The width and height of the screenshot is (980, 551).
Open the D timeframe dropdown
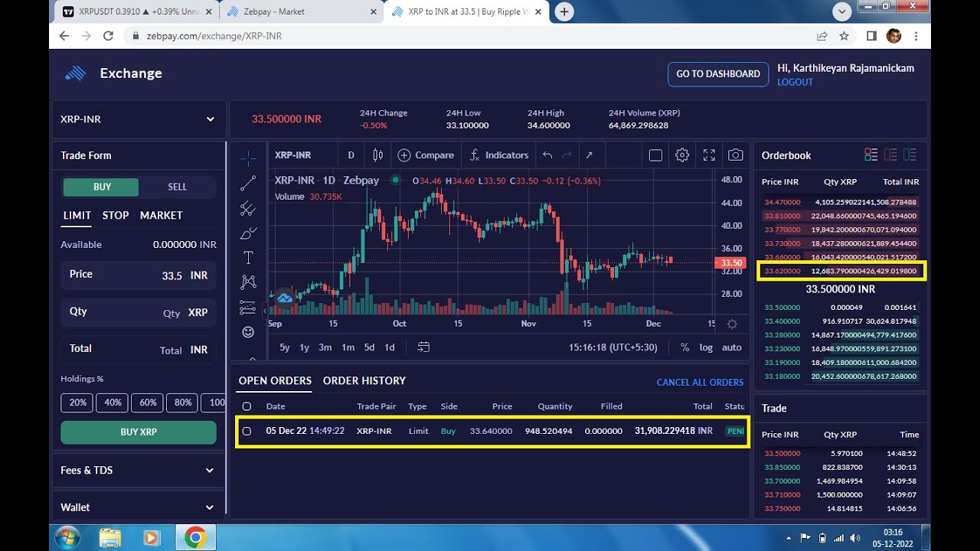[x=351, y=155]
